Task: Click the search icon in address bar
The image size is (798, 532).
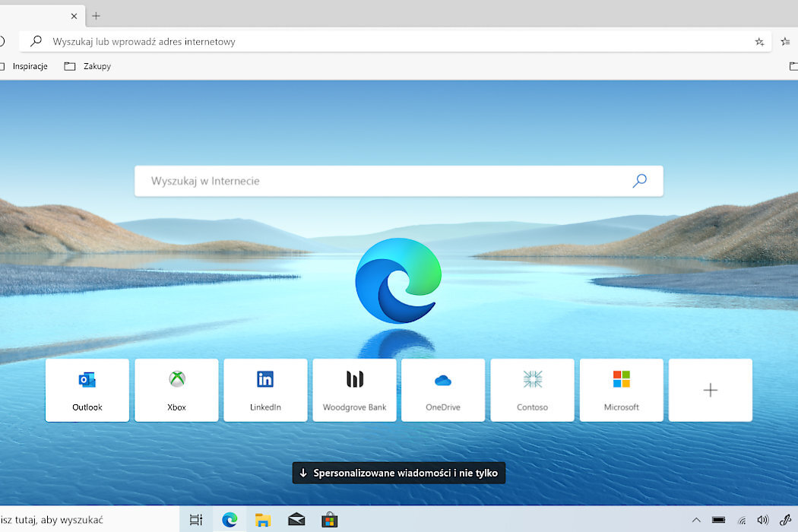Action: point(36,41)
